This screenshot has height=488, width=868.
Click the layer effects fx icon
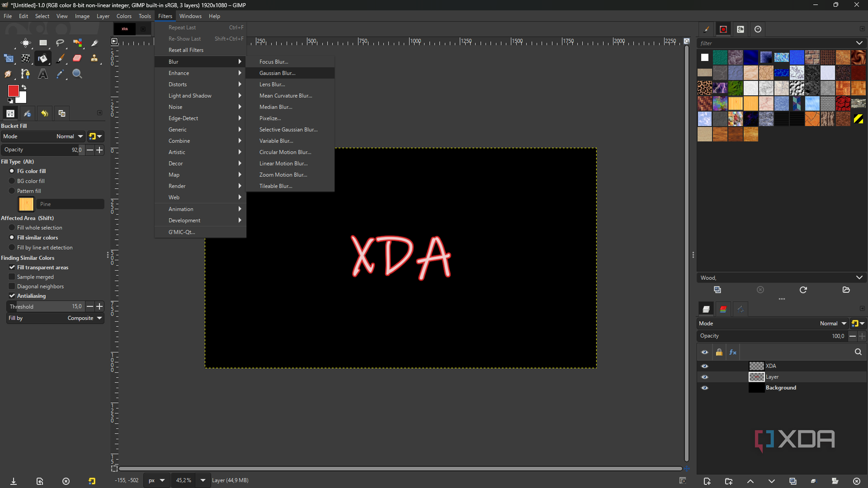pyautogui.click(x=733, y=352)
